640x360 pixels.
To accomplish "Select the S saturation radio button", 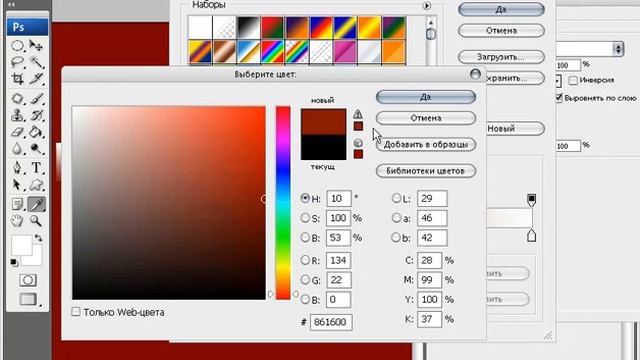I will click(305, 218).
